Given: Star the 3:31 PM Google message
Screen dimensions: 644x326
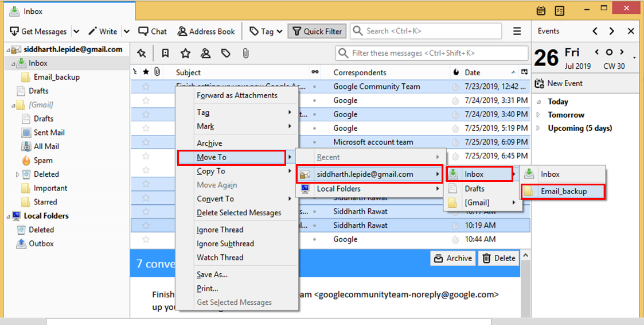Looking at the screenshot, I should (x=146, y=100).
